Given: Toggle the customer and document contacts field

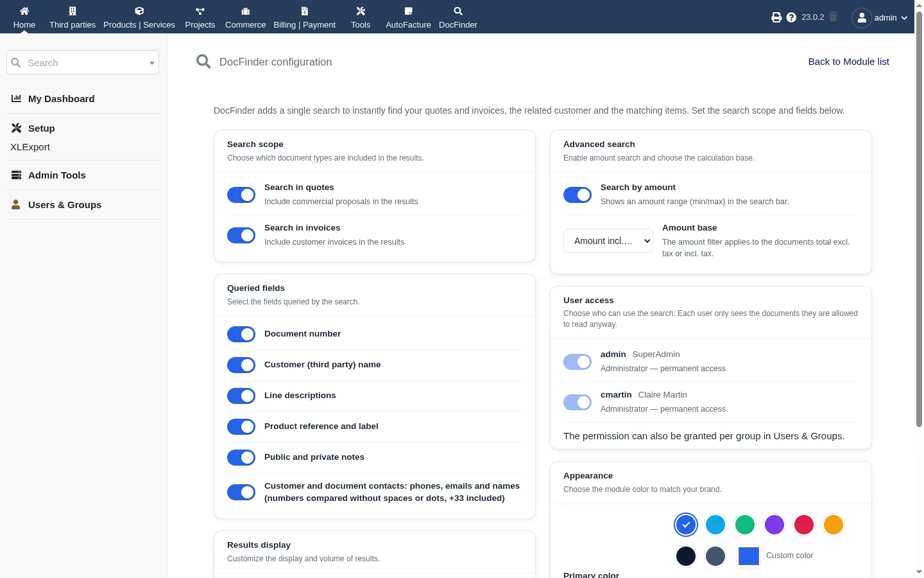Looking at the screenshot, I should pyautogui.click(x=241, y=492).
